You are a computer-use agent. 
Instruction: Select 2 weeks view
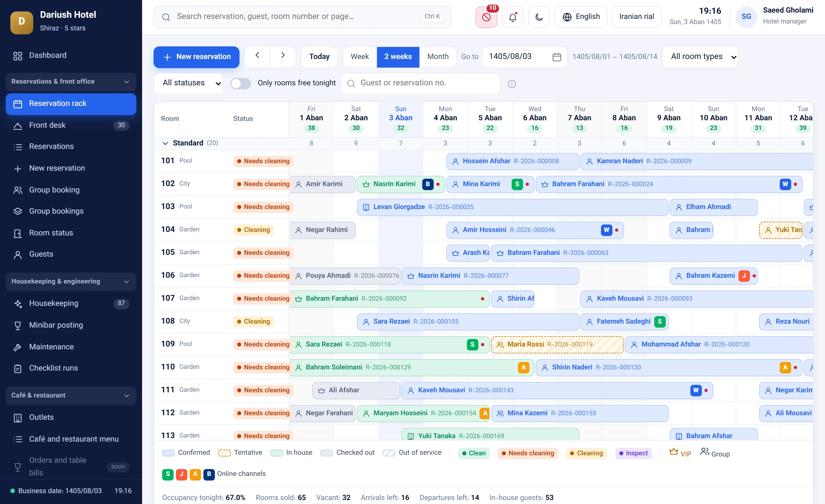pos(398,57)
